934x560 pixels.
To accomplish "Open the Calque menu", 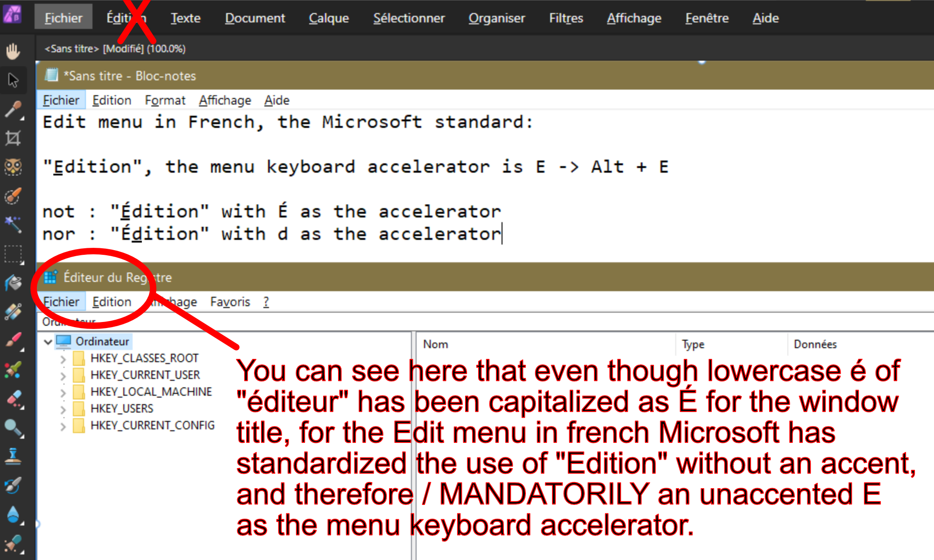I will point(329,18).
